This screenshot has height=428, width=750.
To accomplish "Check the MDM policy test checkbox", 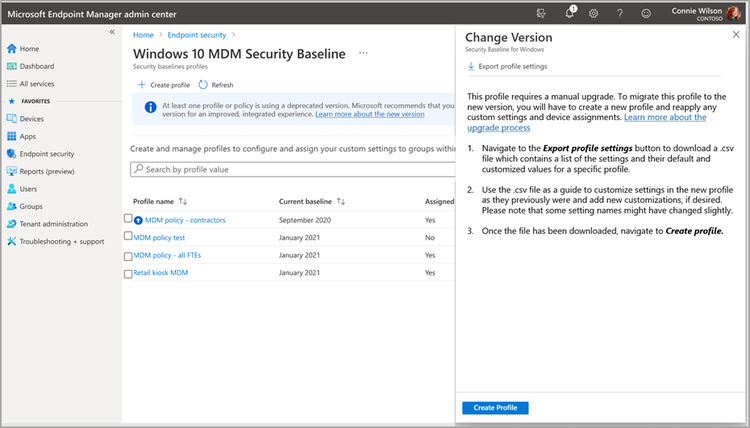I will [x=128, y=236].
